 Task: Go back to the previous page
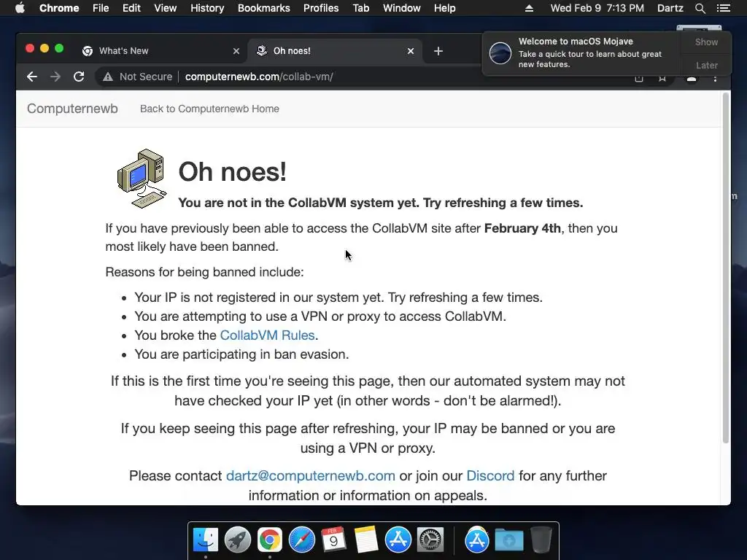coord(32,77)
